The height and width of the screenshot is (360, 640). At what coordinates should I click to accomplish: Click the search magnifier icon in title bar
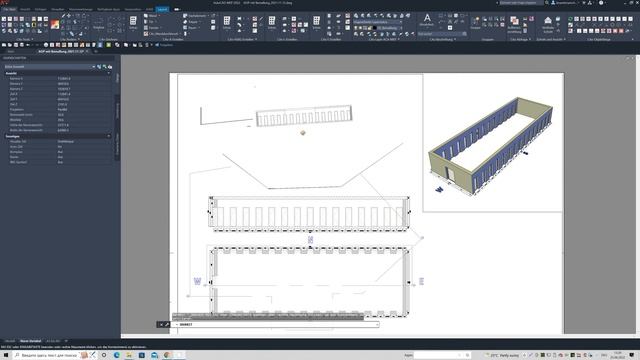(547, 3)
